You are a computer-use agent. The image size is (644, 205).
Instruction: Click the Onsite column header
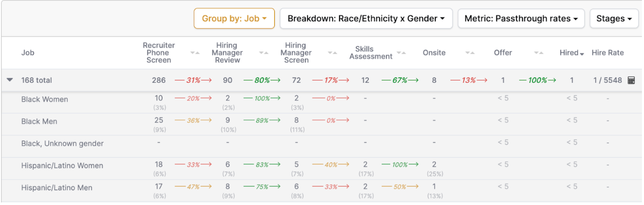pyautogui.click(x=434, y=53)
